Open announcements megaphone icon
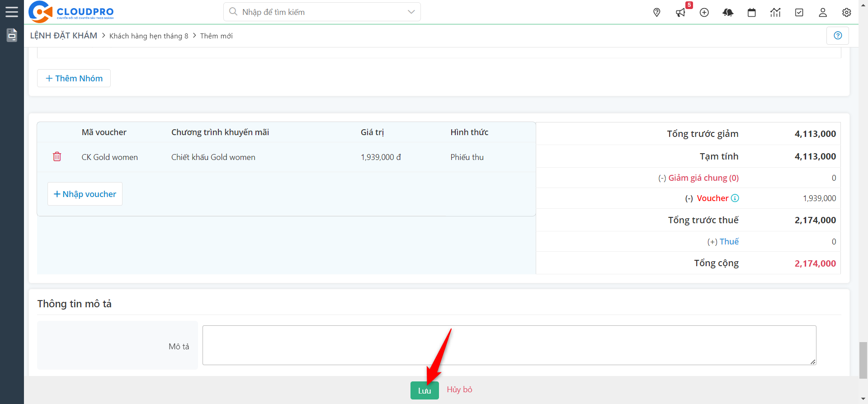 [680, 13]
